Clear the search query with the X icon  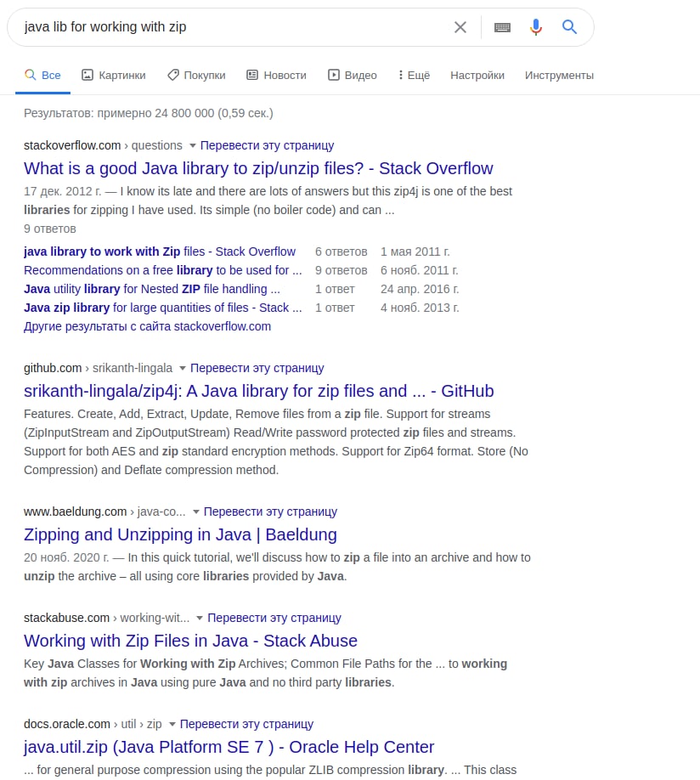(460, 27)
